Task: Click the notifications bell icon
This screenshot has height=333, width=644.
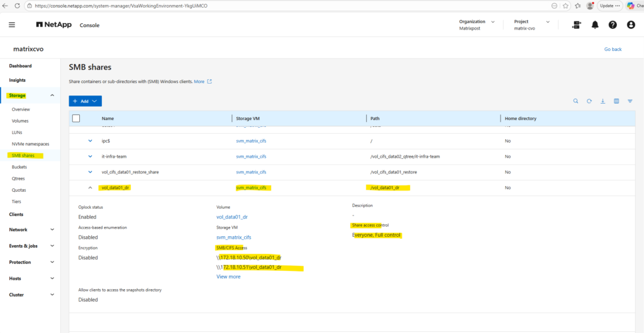Action: [x=595, y=25]
